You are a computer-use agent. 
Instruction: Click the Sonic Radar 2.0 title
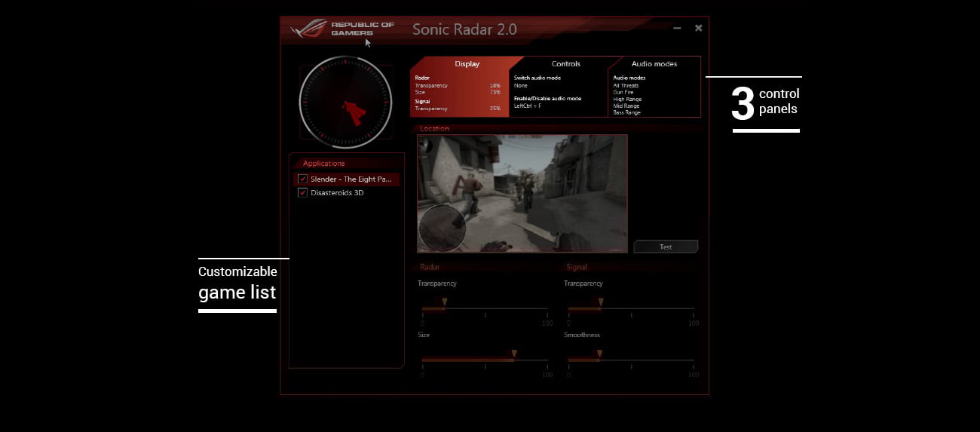click(464, 29)
